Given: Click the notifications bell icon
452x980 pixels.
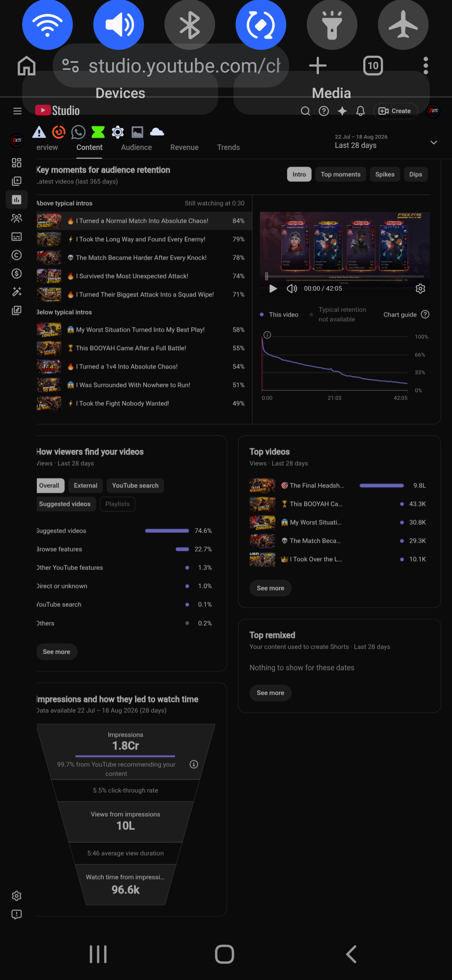Looking at the screenshot, I should coord(360,111).
